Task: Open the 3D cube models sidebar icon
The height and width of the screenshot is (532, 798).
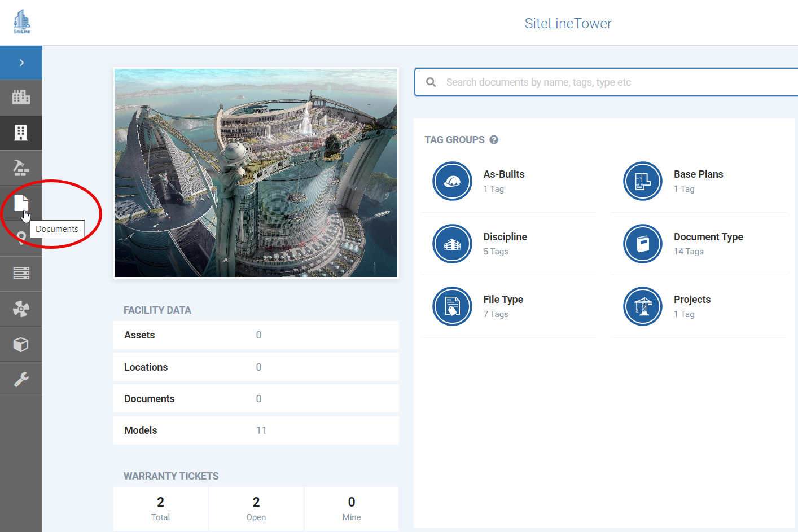Action: (x=21, y=344)
